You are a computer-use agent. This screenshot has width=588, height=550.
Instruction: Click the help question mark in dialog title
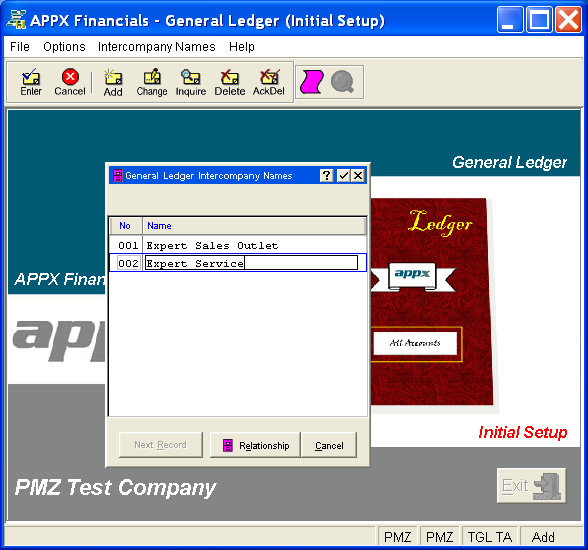pos(327,175)
